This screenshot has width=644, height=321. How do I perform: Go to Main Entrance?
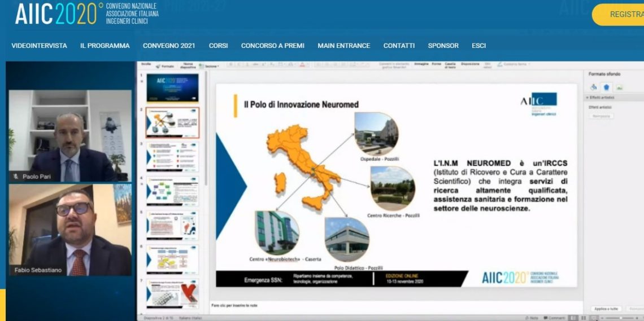click(x=344, y=46)
